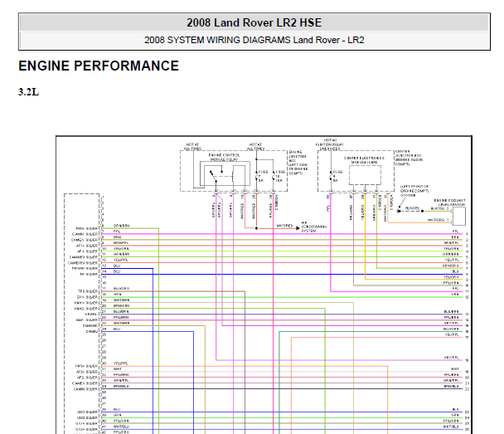Click the engine coolant level sensor symbol
Viewport: 504px width, 434px height.
click(458, 216)
